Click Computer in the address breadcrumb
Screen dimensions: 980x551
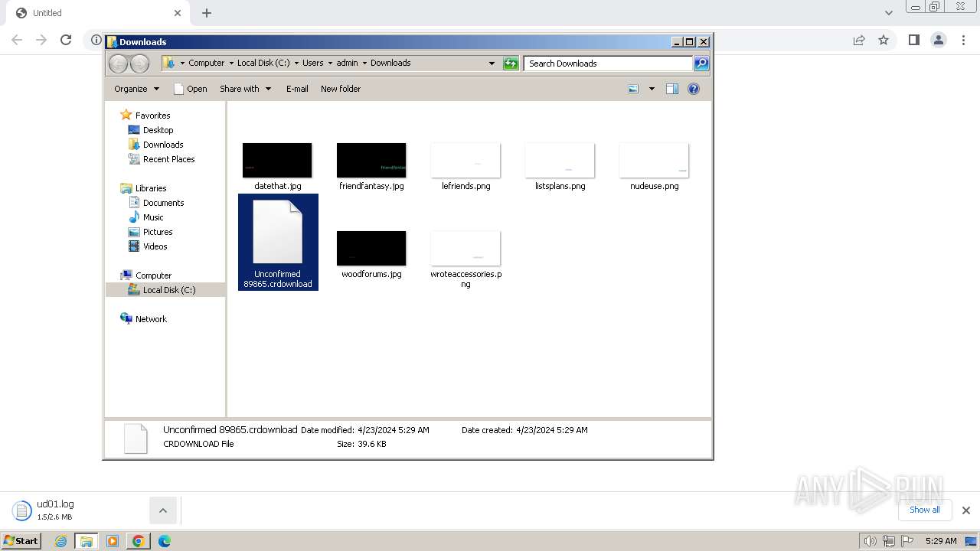point(207,63)
